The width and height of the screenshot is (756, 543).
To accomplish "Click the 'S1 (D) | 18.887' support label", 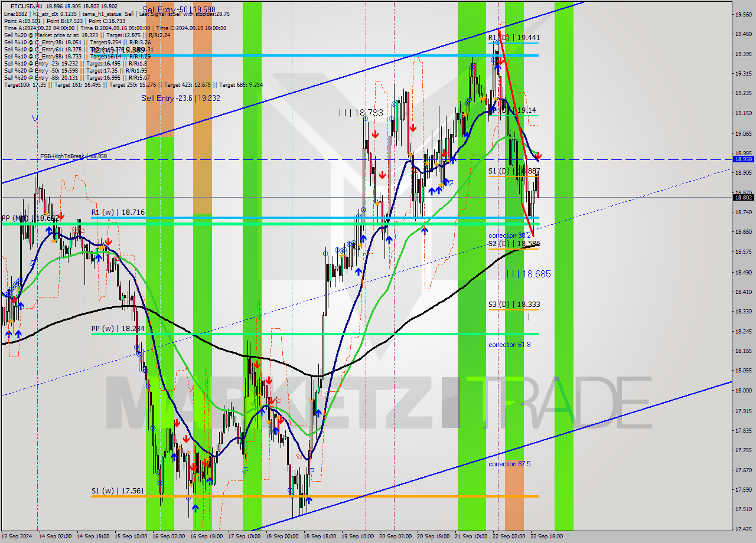I will pos(514,171).
